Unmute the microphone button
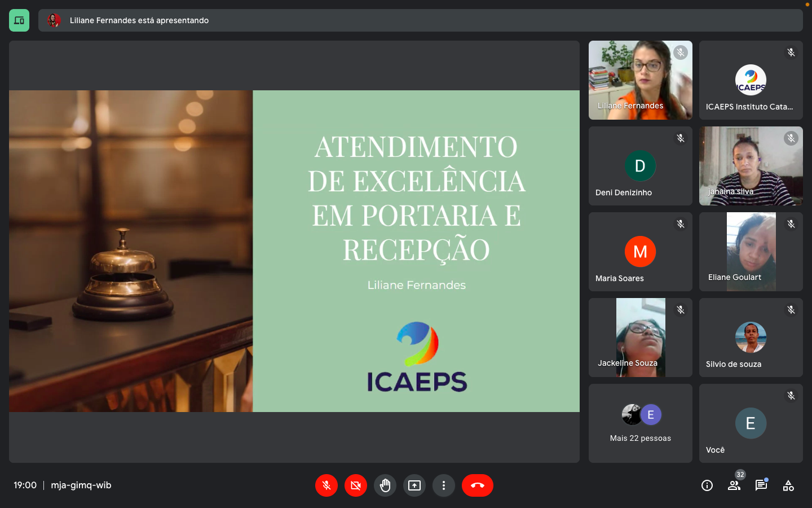812x508 pixels. pyautogui.click(x=326, y=485)
